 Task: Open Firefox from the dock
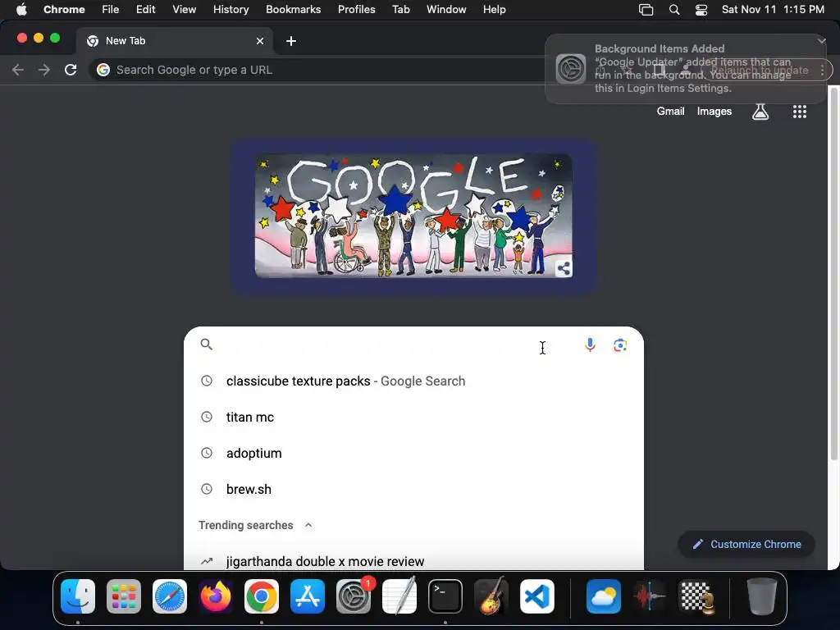click(216, 596)
